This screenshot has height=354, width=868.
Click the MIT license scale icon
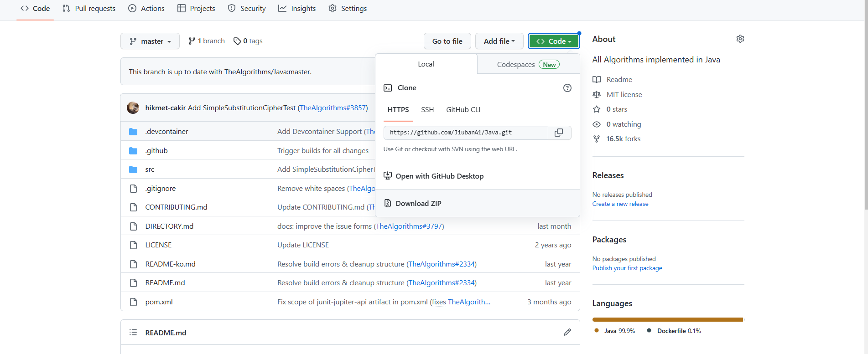[597, 95]
